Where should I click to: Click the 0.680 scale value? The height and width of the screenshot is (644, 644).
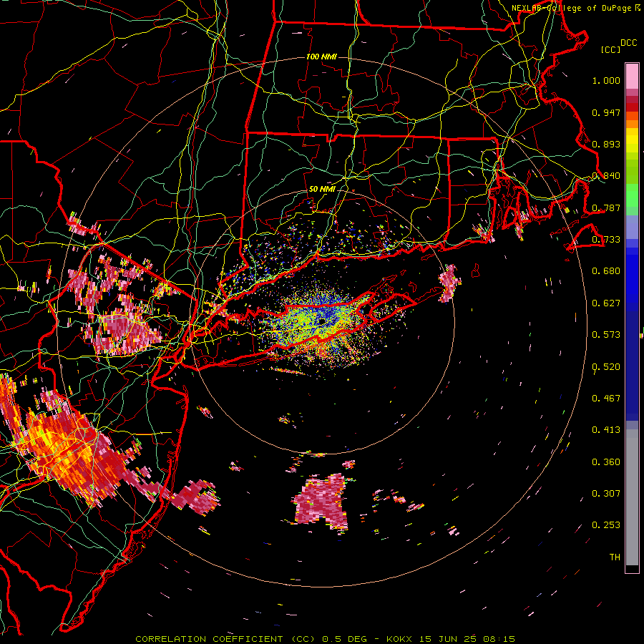point(606,271)
